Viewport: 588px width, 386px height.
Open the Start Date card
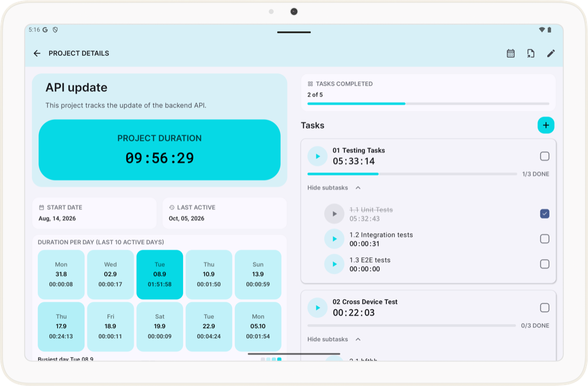(95, 213)
